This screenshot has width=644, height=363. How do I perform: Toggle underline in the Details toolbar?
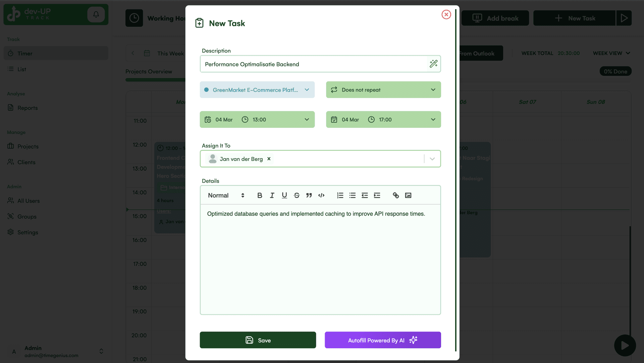click(284, 195)
